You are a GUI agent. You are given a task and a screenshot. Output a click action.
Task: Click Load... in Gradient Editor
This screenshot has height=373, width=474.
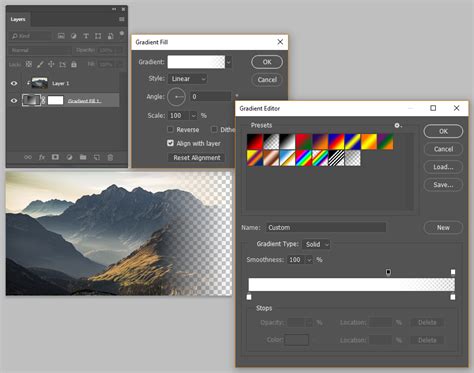(x=443, y=167)
